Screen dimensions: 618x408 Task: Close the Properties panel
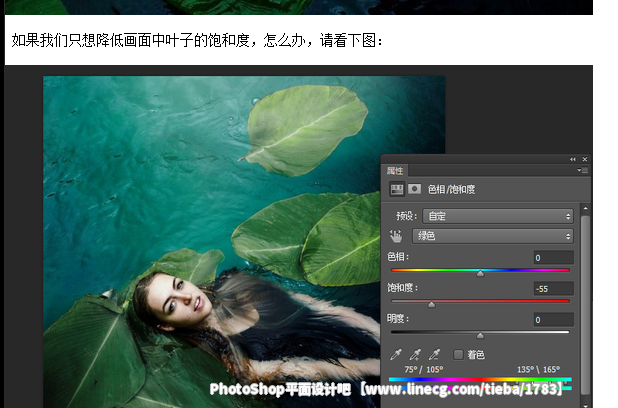(x=585, y=159)
